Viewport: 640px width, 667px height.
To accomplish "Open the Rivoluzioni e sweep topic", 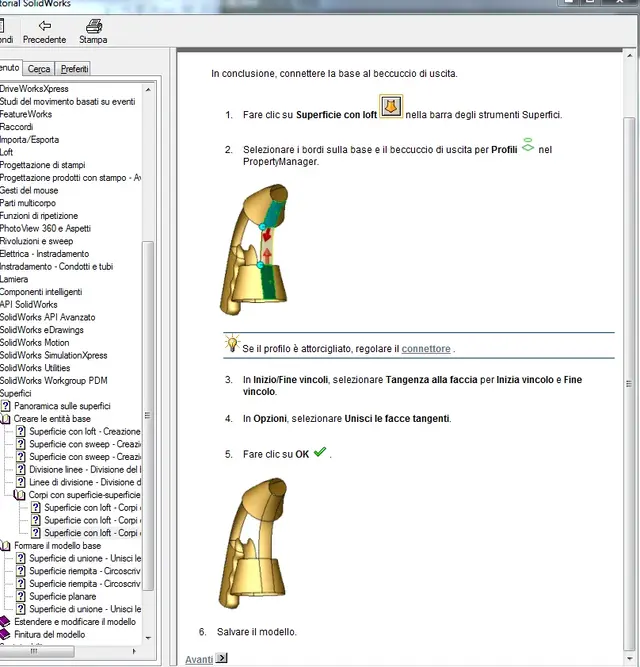I will 36,241.
